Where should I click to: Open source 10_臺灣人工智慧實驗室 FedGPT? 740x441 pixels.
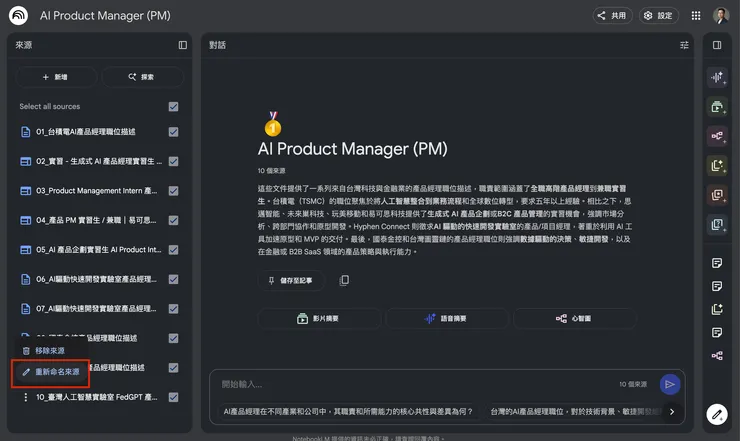[97, 397]
